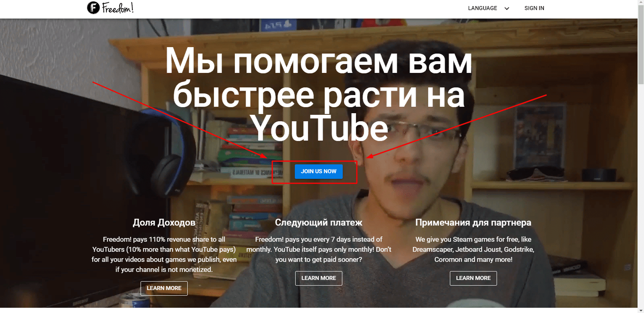Click the chevron beside LANGUAGE
This screenshot has height=313, width=644.
[507, 8]
